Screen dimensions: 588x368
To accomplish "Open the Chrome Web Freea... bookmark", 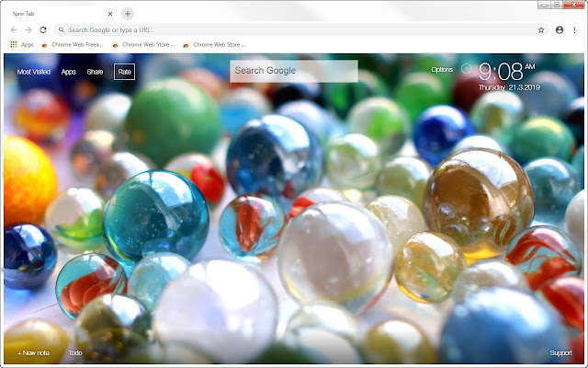I will coord(72,44).
